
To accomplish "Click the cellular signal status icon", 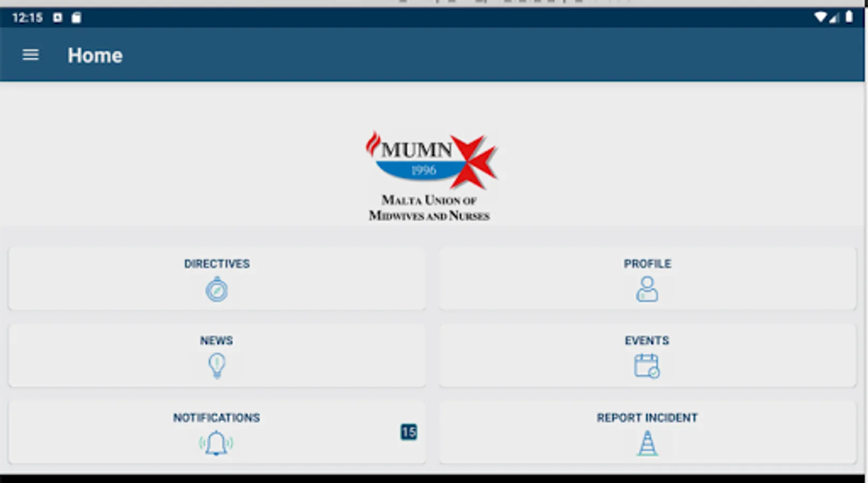I will pos(834,18).
